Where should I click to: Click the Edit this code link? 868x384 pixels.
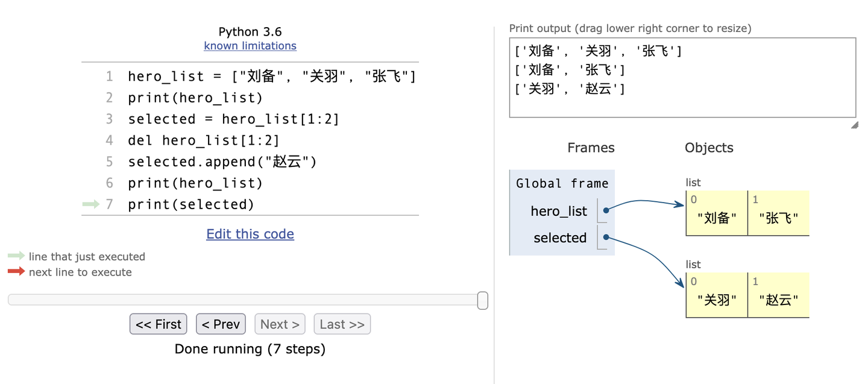pyautogui.click(x=250, y=234)
